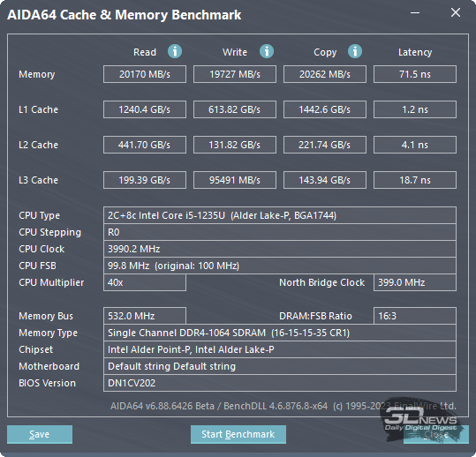This screenshot has height=457, width=476.
Task: Click the Start Benchmark button
Action: coord(238,434)
